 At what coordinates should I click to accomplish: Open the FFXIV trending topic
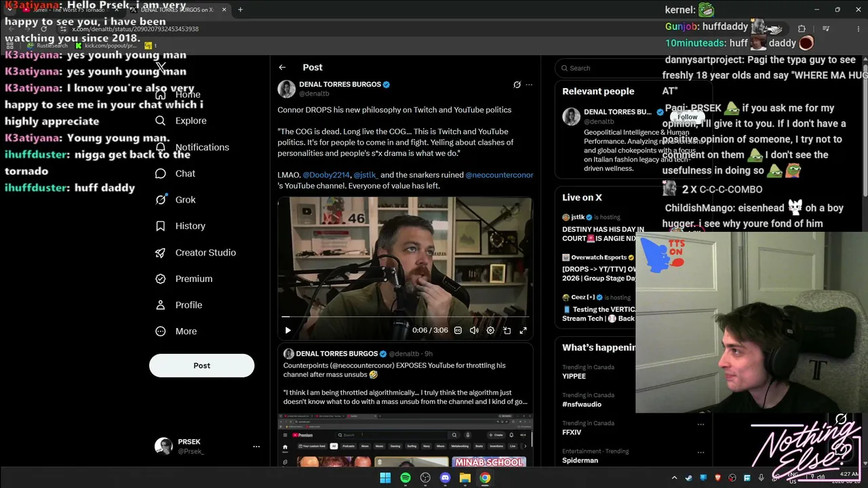572,432
